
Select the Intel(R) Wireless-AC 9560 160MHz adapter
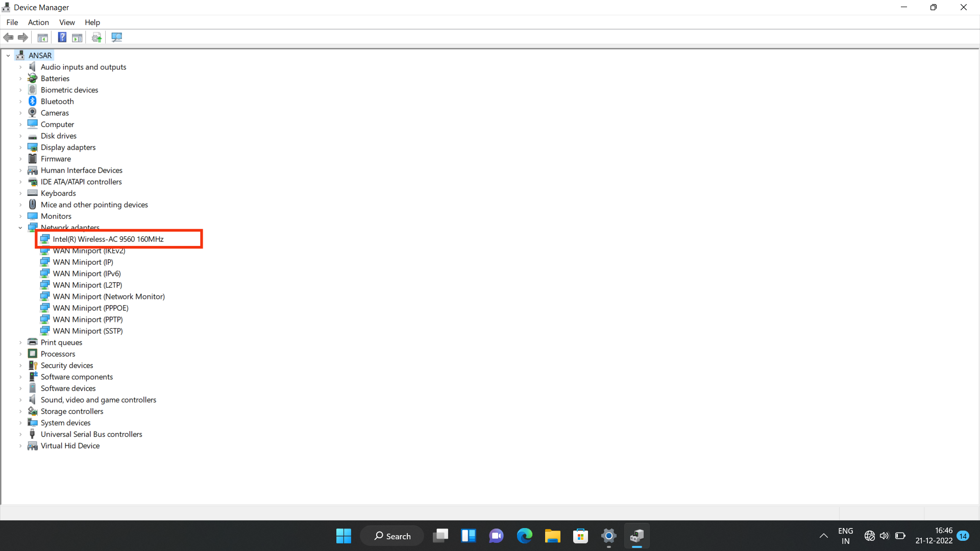(x=109, y=239)
